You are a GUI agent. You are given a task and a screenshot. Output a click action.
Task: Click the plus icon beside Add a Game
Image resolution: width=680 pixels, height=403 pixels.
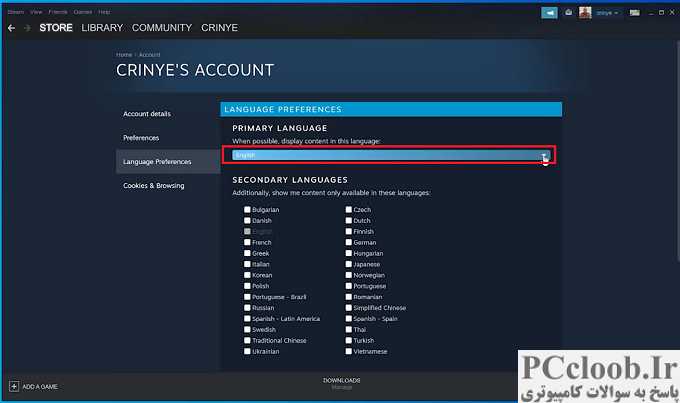(x=14, y=386)
